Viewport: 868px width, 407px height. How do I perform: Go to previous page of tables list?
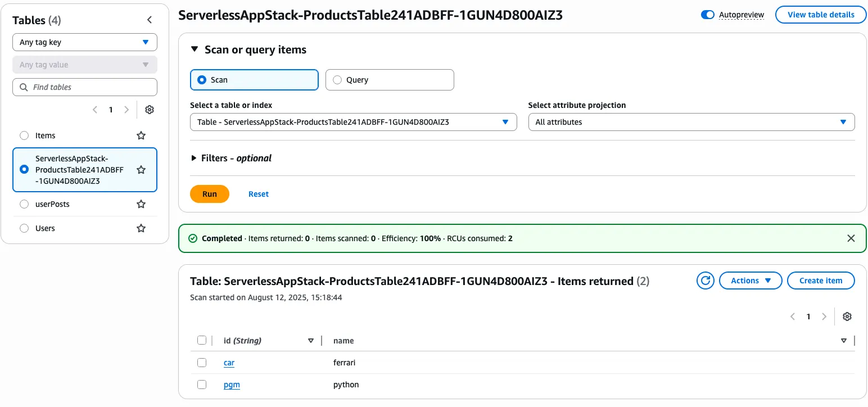pos(95,110)
